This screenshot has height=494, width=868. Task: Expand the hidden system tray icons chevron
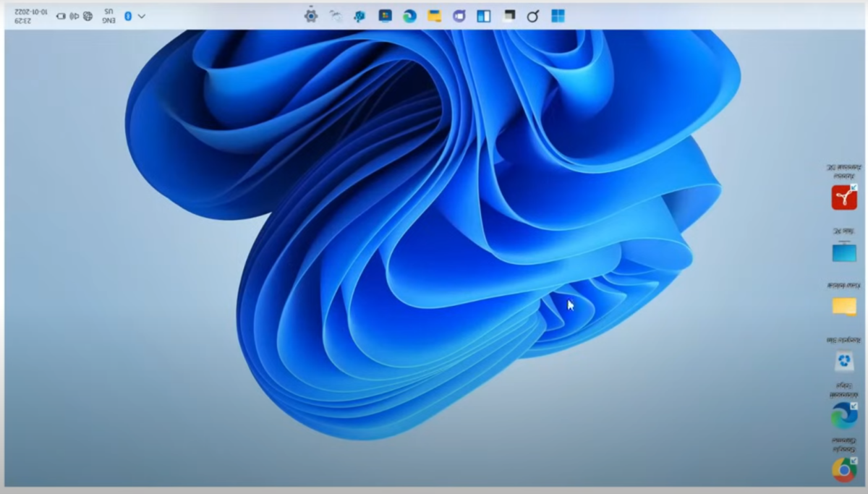pos(142,16)
